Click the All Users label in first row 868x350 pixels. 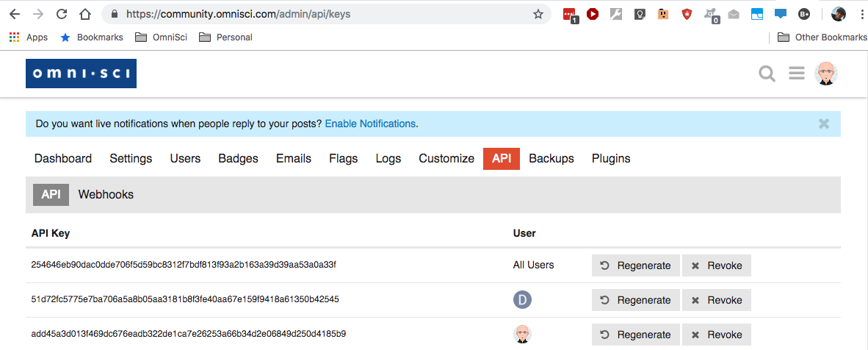click(534, 265)
